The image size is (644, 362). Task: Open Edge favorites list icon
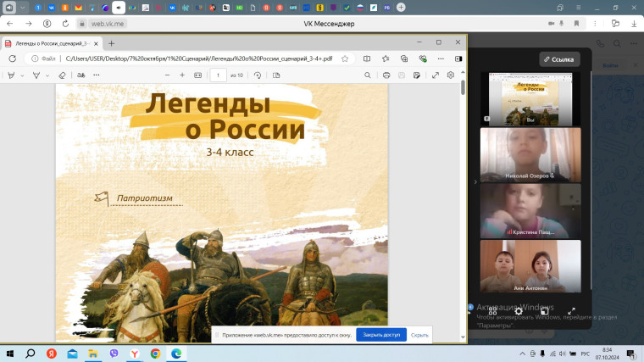pyautogui.click(x=386, y=58)
